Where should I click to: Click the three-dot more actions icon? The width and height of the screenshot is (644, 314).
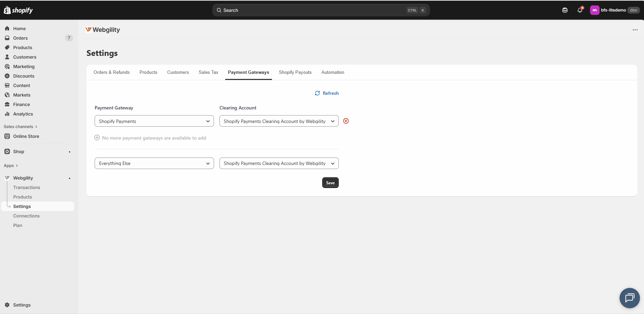[635, 30]
